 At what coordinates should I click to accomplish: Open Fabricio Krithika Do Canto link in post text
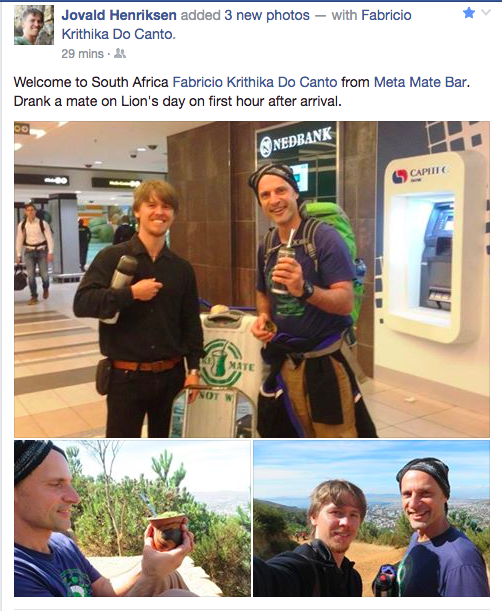[255, 82]
